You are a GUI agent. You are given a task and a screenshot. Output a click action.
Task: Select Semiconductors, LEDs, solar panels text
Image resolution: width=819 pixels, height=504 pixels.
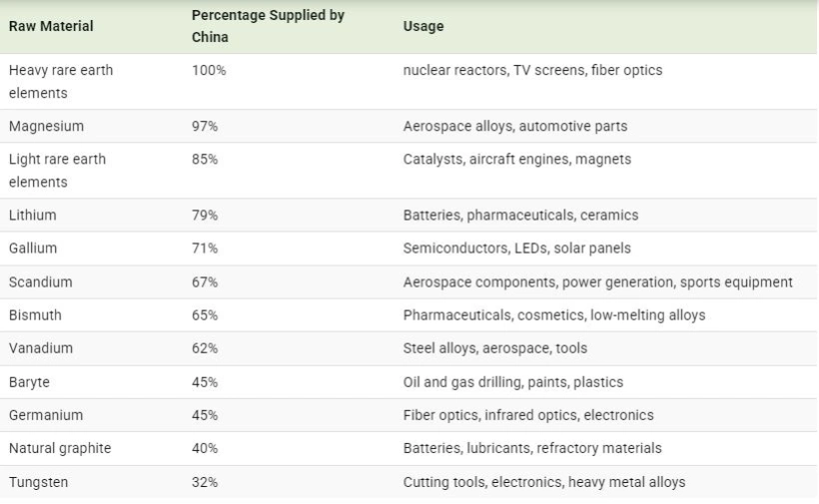point(516,248)
